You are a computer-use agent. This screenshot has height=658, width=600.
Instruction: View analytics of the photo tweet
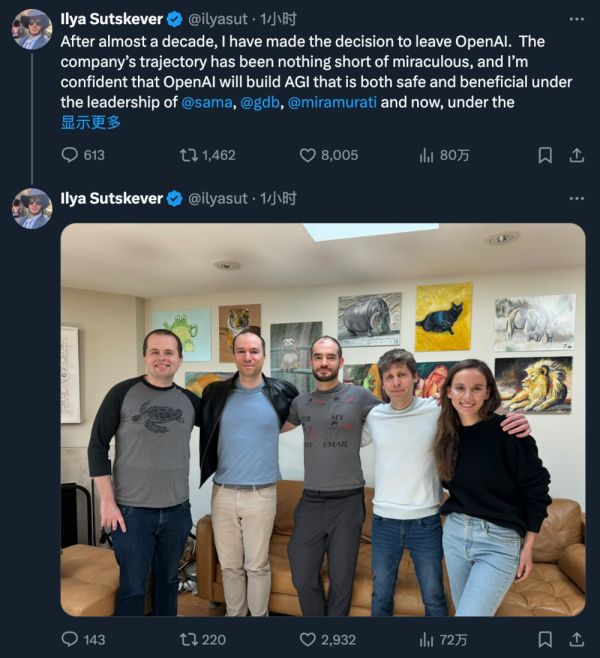(x=427, y=639)
